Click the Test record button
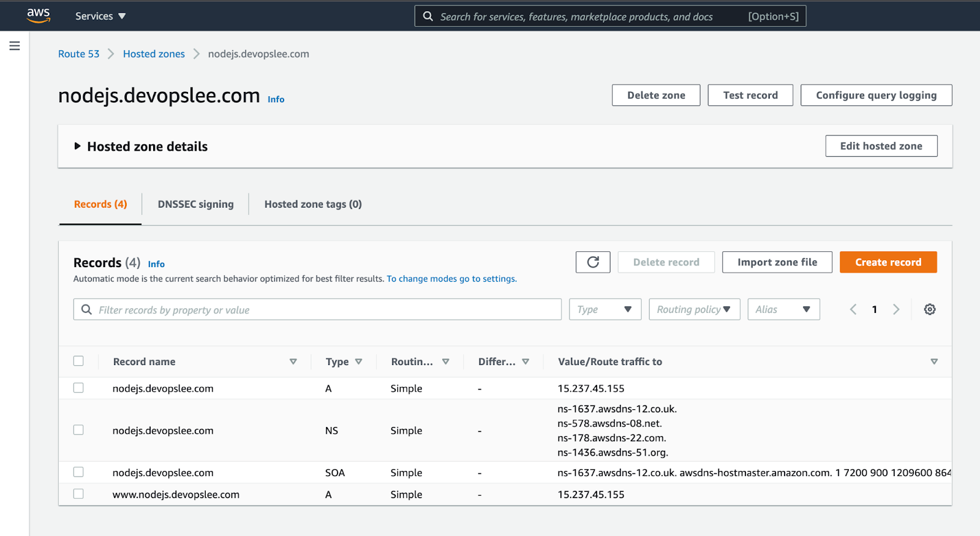 tap(750, 95)
